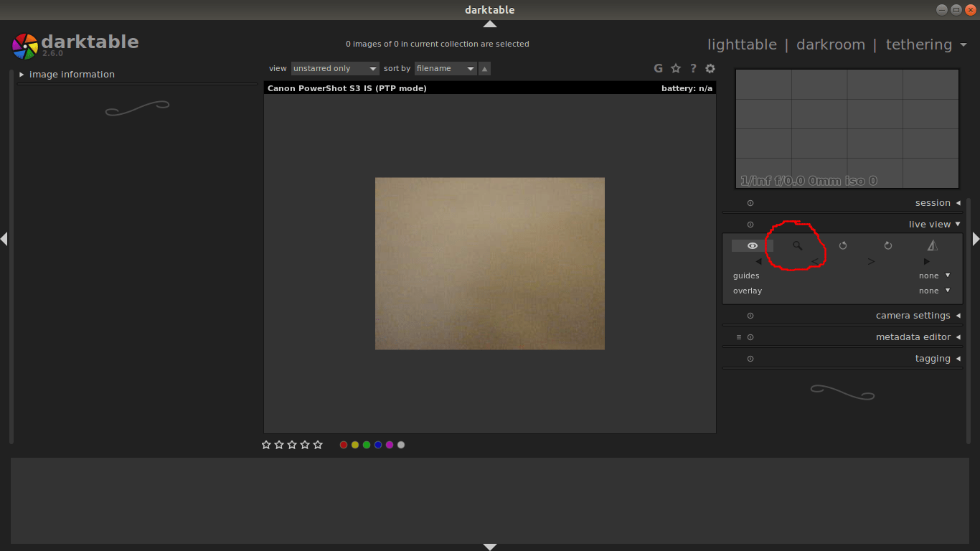Image resolution: width=980 pixels, height=551 pixels.
Task: Click the red color label below the image
Action: point(344,444)
